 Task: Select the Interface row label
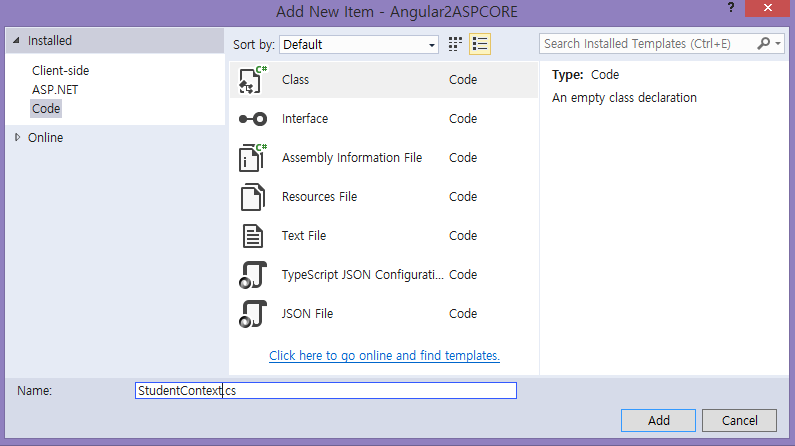coord(305,119)
